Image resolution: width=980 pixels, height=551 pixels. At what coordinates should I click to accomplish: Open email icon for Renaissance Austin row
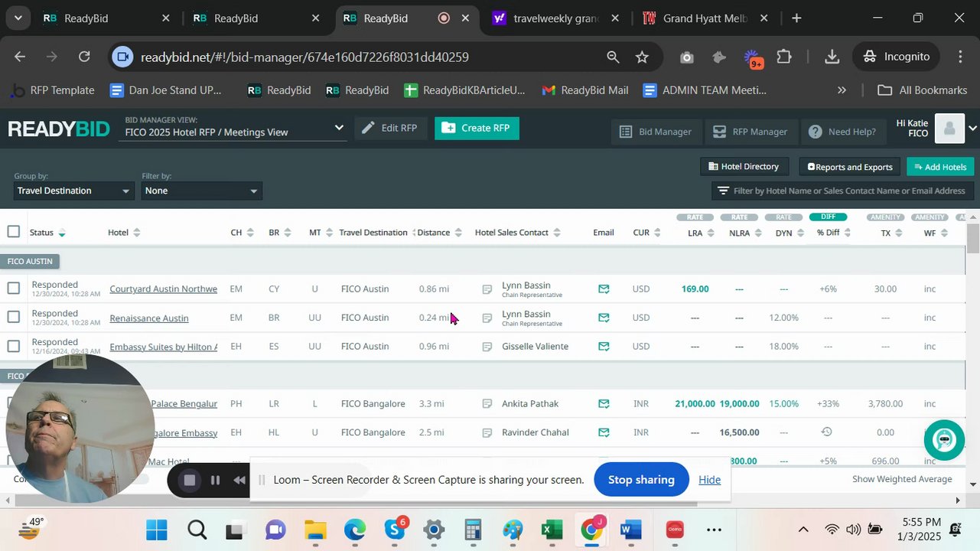tap(604, 318)
